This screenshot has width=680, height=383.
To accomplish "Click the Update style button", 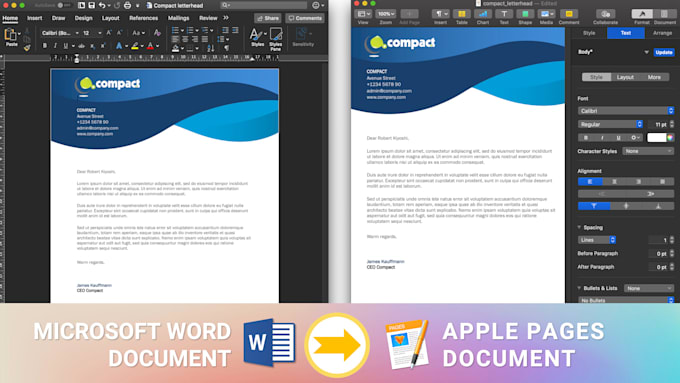I will click(664, 52).
